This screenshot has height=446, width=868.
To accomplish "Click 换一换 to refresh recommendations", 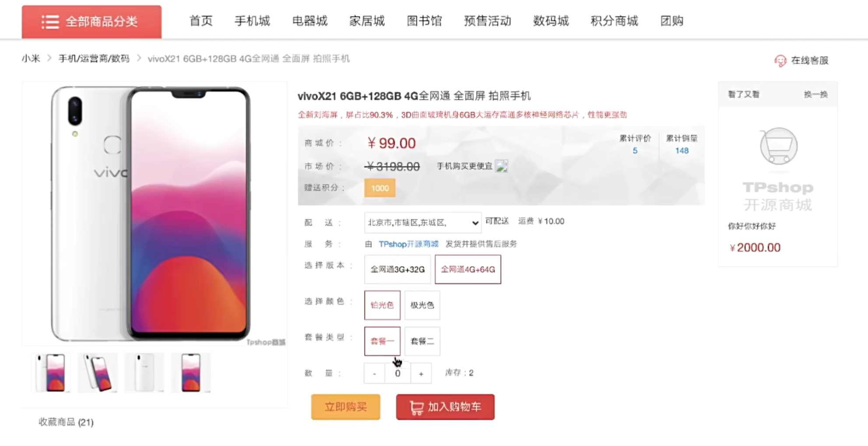I will (815, 94).
